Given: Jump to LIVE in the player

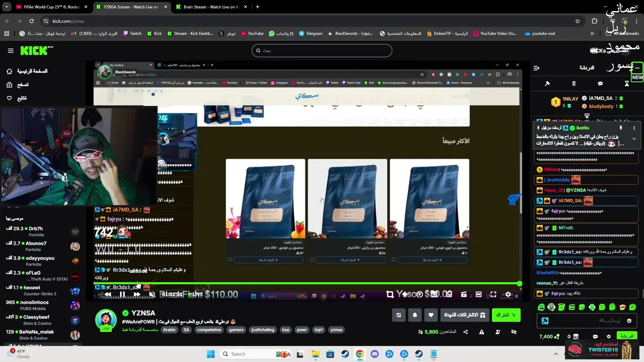Looking at the screenshot, I should click(196, 295).
